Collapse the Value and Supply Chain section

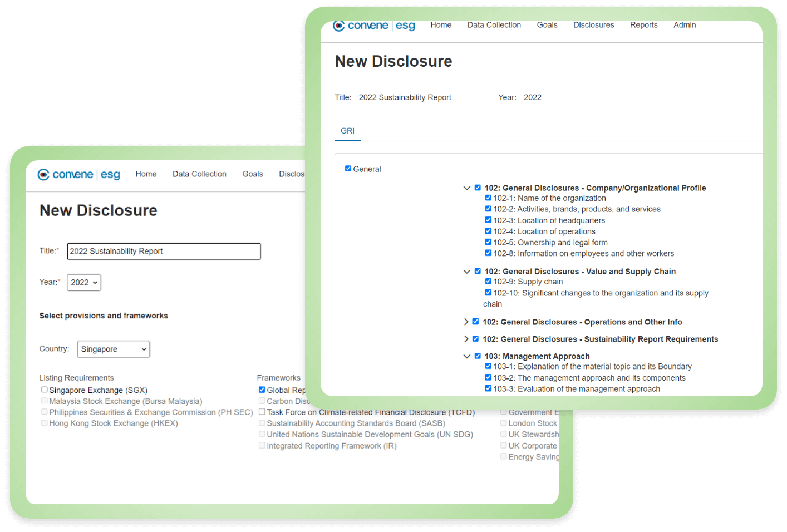(x=467, y=272)
